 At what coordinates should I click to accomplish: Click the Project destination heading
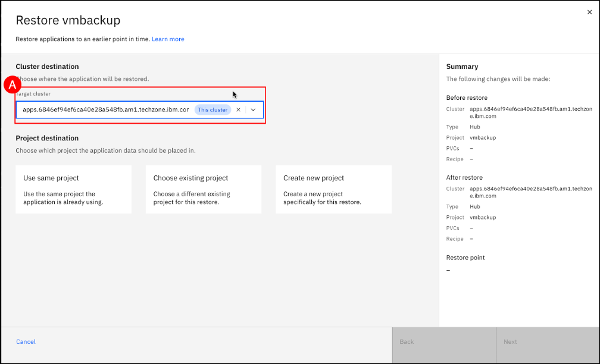tap(47, 139)
